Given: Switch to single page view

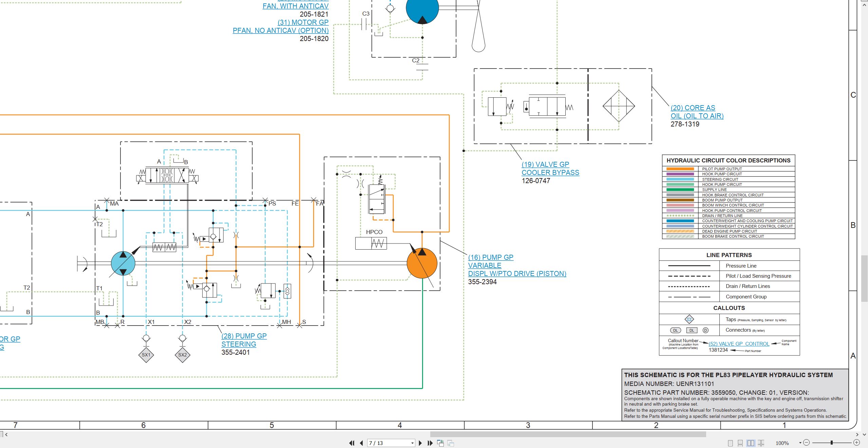Looking at the screenshot, I should click(x=730, y=443).
